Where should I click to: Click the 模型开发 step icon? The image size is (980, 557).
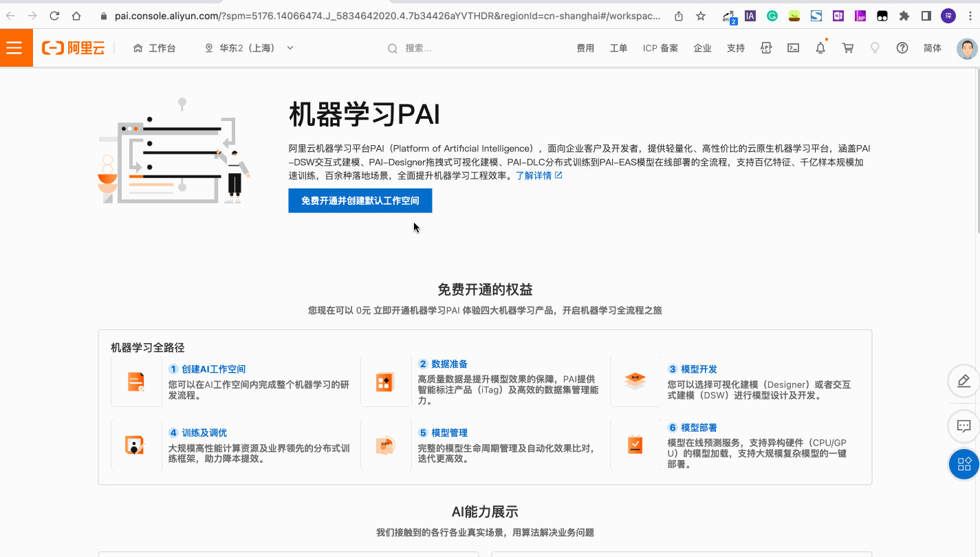(635, 382)
